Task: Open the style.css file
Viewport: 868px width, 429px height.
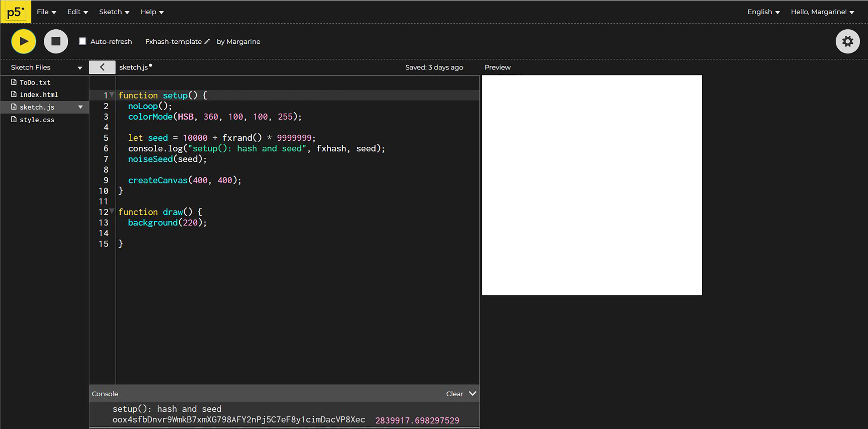Action: pos(37,120)
